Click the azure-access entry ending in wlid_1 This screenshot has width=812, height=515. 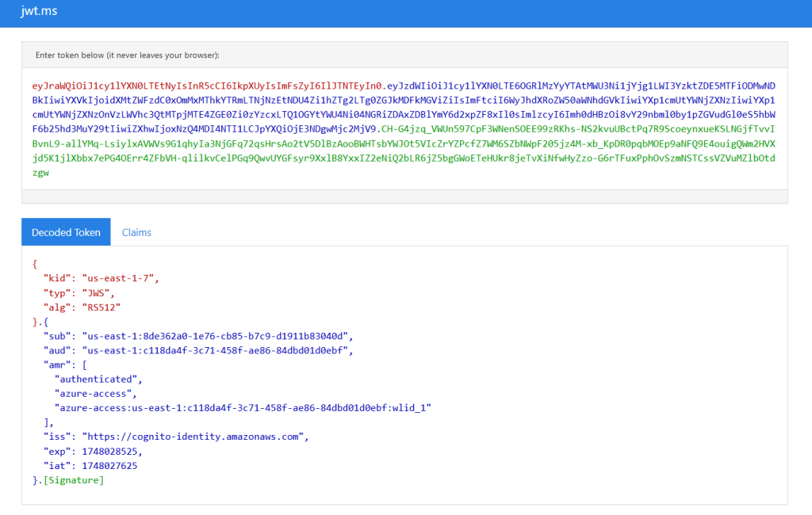(x=243, y=408)
